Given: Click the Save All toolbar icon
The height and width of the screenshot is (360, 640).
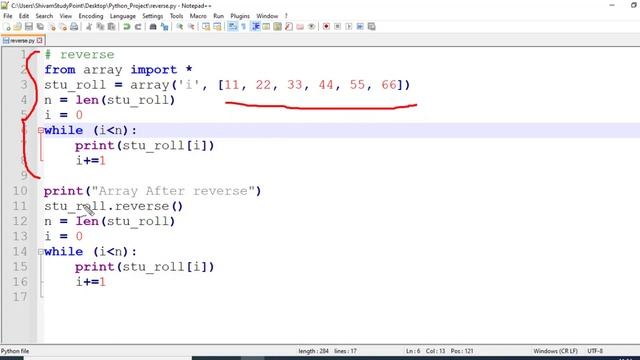Looking at the screenshot, I should coord(40,27).
